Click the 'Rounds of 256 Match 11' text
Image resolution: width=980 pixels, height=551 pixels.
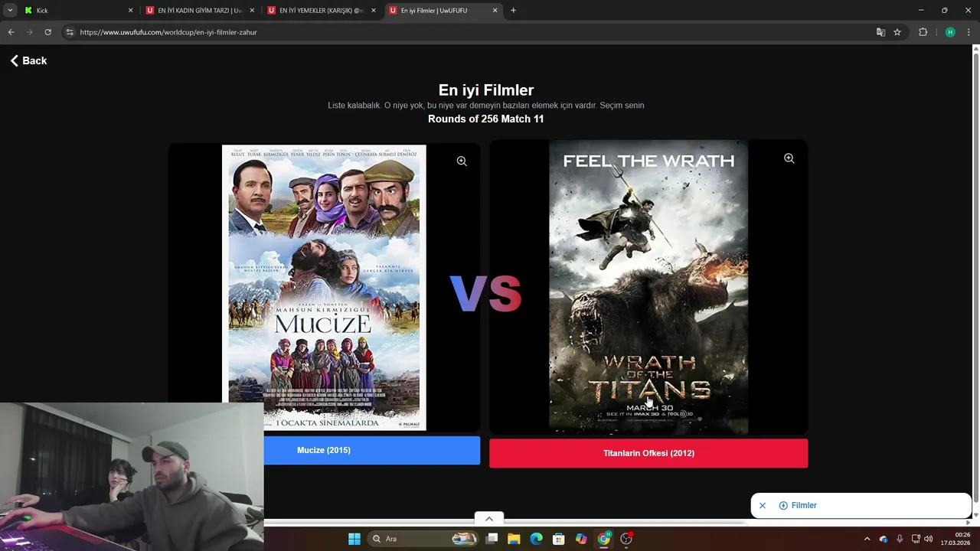(x=485, y=119)
